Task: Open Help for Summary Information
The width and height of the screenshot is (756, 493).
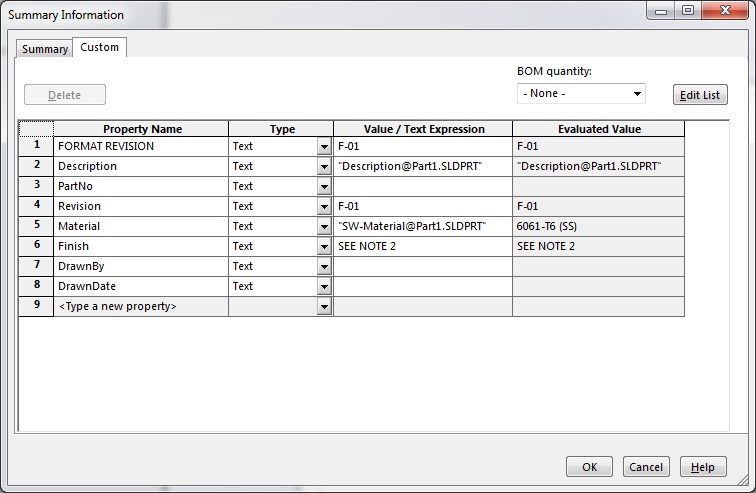Action: tap(702, 467)
